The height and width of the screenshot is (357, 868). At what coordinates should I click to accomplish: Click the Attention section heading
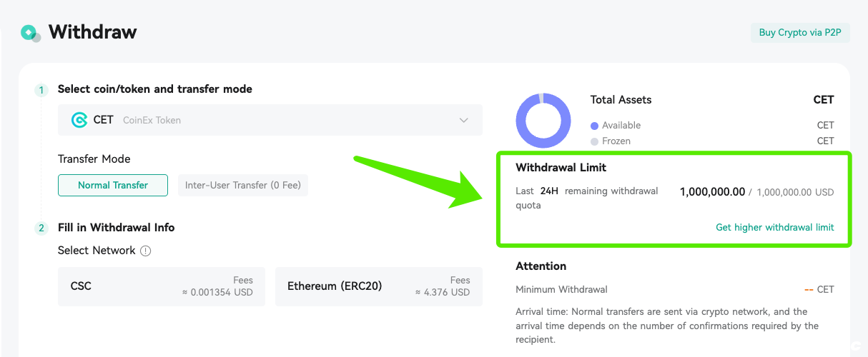pos(541,266)
